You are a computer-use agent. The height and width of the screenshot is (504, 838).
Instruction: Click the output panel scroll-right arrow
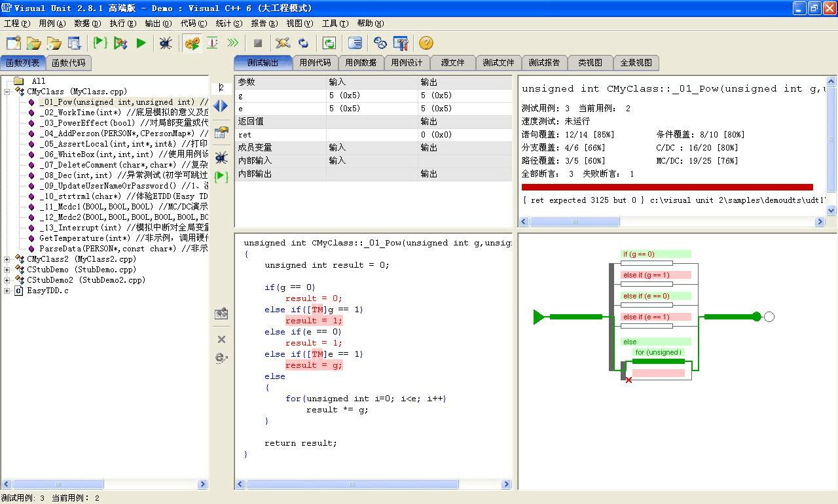[x=820, y=222]
